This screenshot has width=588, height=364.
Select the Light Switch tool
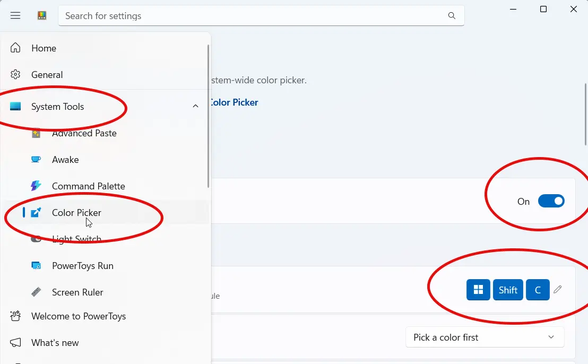tap(77, 238)
